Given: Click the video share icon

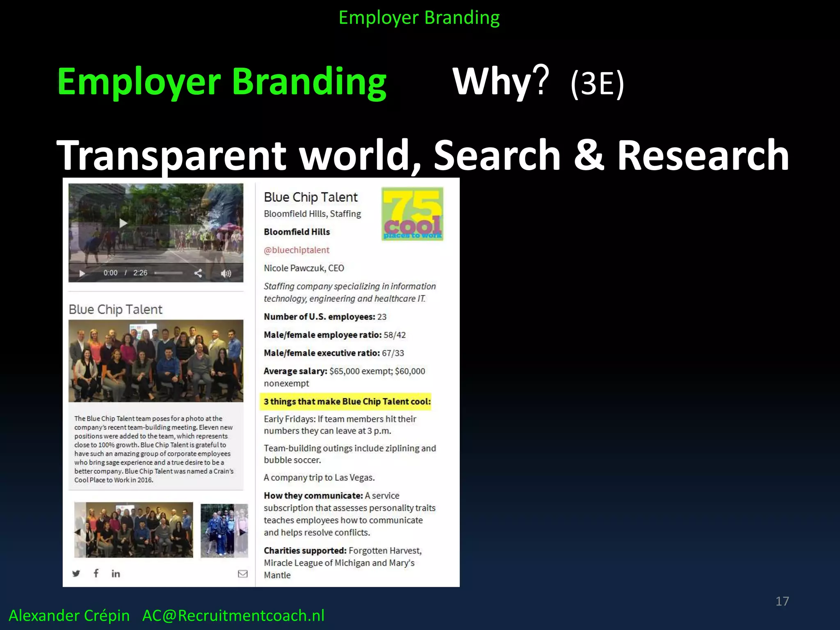Looking at the screenshot, I should click(198, 273).
